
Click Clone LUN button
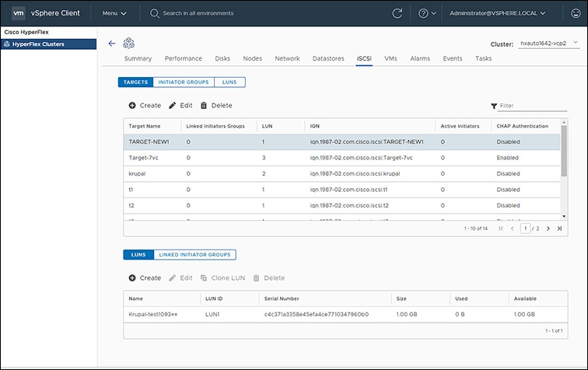coord(222,278)
